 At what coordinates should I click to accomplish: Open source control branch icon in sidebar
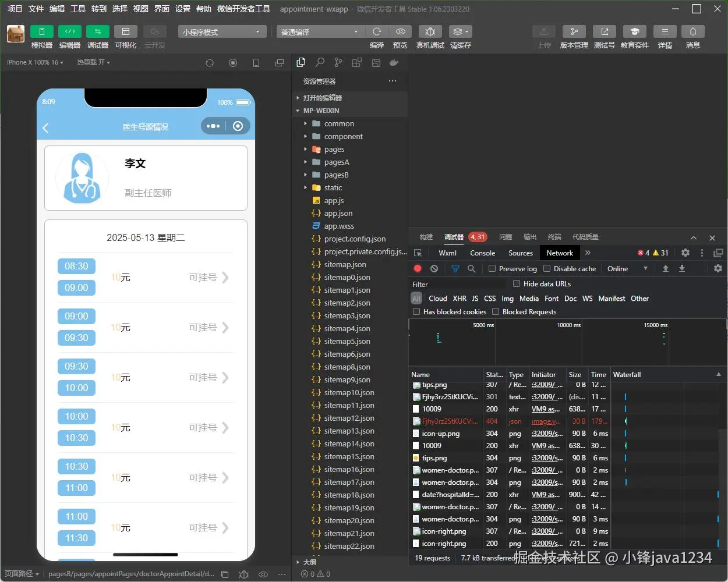(x=338, y=62)
